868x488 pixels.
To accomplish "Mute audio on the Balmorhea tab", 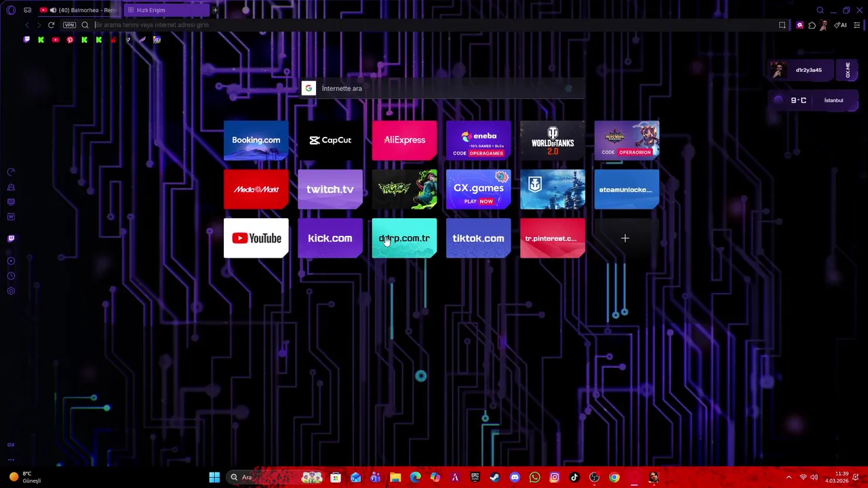I will point(53,10).
